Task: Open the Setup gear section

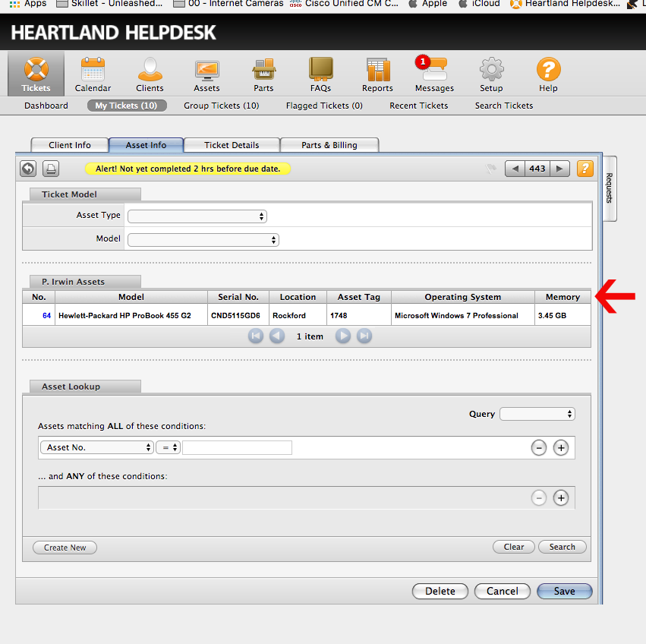Action: pos(491,74)
